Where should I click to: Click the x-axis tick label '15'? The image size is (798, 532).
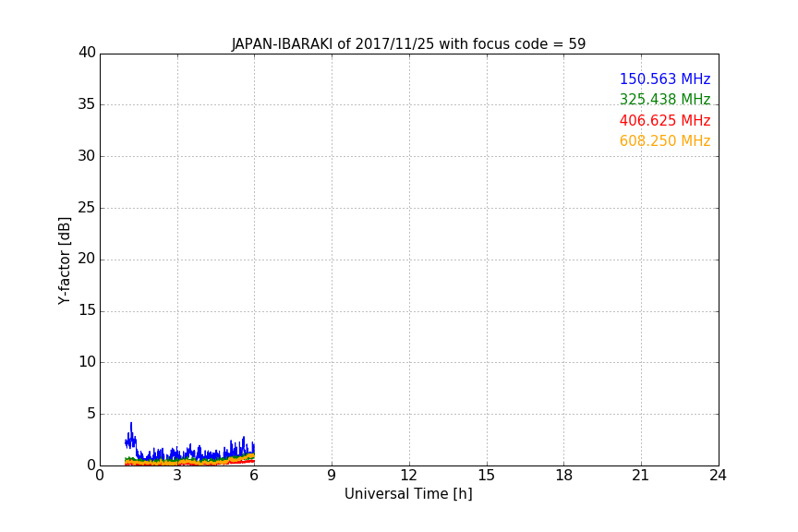pos(486,476)
